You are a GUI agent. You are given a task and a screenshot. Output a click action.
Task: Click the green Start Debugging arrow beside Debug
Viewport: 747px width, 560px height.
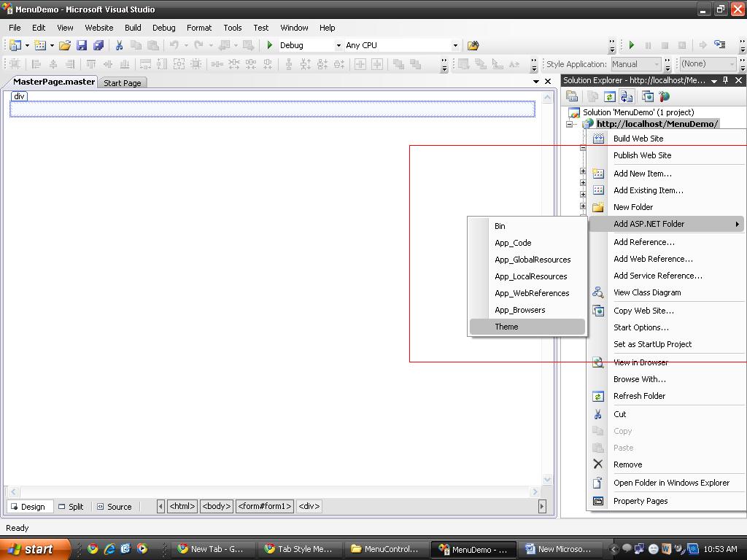pyautogui.click(x=270, y=45)
